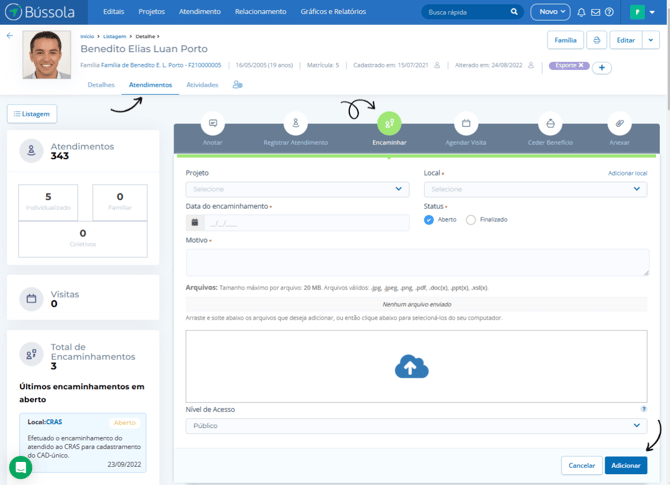The height and width of the screenshot is (485, 670).
Task: Click the Motivo text area
Action: (417, 262)
